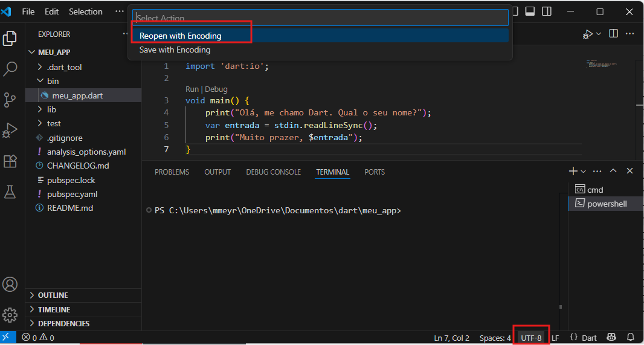Click the Ln 7, Col 2 position indicator
The width and height of the screenshot is (644, 345).
pyautogui.click(x=452, y=338)
